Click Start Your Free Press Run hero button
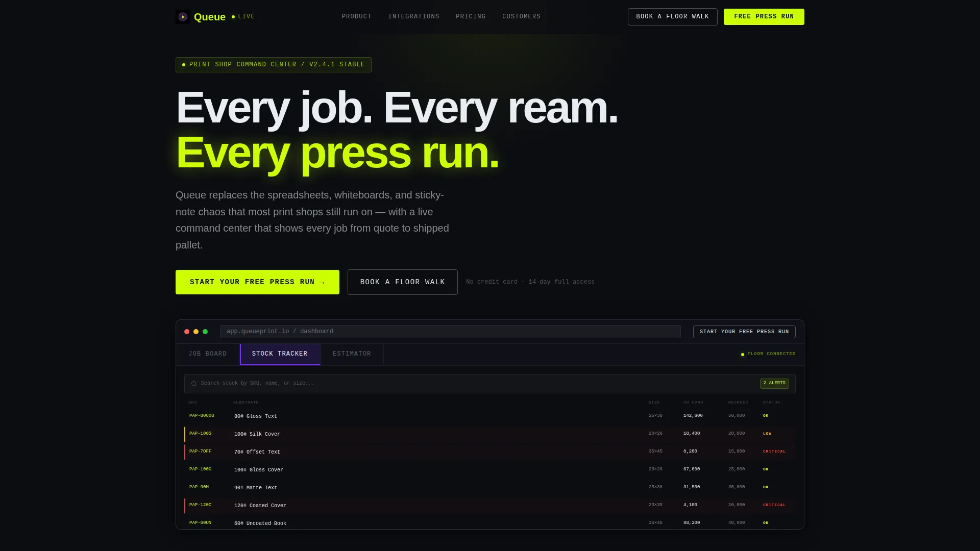980x551 pixels. 257,282
